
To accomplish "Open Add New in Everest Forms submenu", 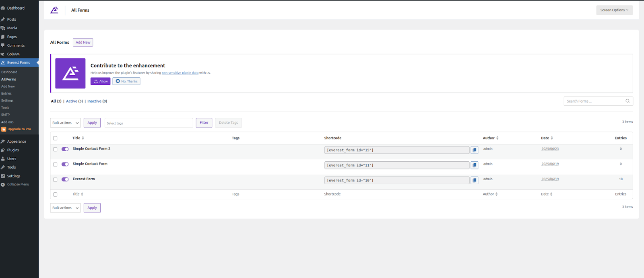I will [x=8, y=86].
